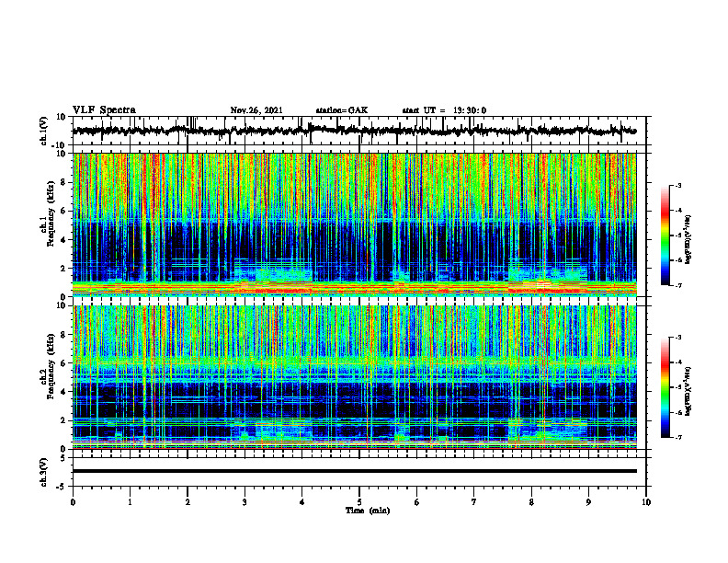The width and height of the screenshot is (728, 563).
Task: Click the "6" kHz tick on ch.2 spectrogram
Action: point(64,363)
